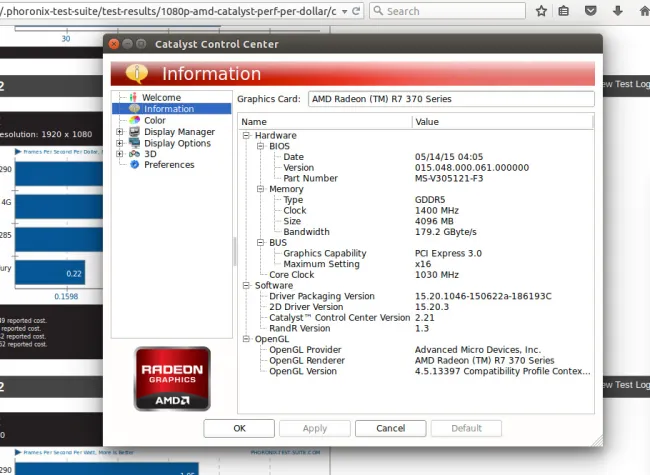The width and height of the screenshot is (650, 475).
Task: Click the Graphics Card name field
Action: tap(451, 99)
